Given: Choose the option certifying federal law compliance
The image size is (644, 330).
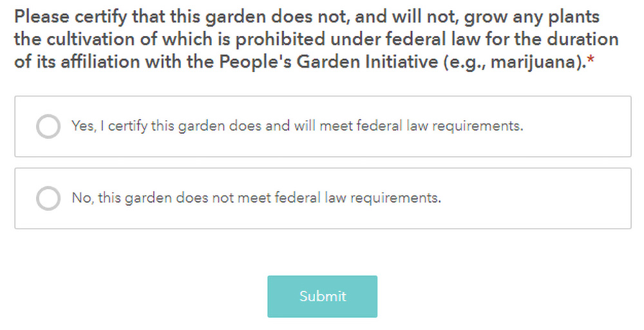Looking at the screenshot, I should [x=48, y=126].
